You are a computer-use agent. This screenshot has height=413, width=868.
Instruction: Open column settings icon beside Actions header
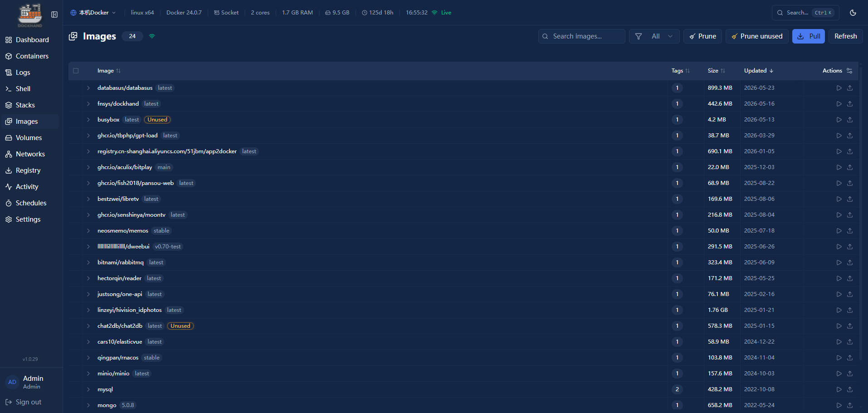point(849,71)
